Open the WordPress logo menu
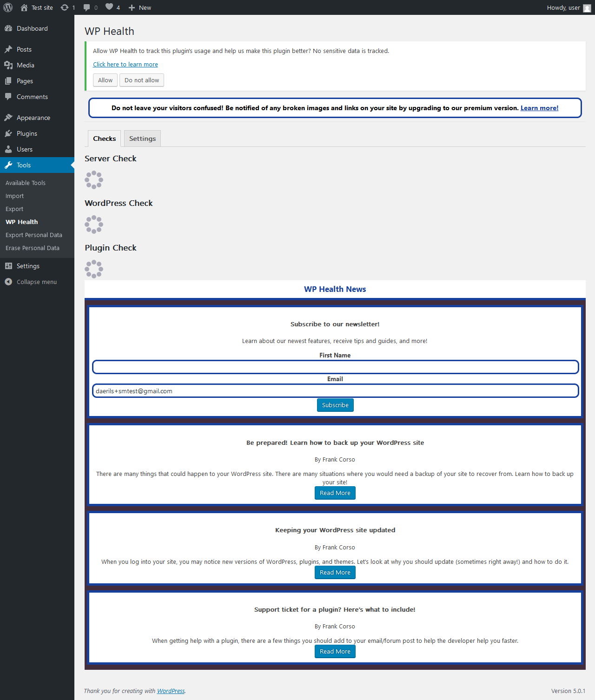 tap(8, 7)
